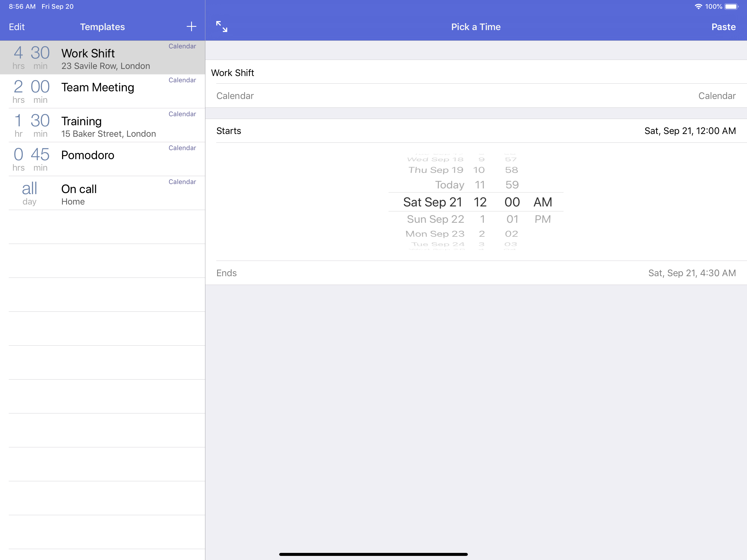Select the Work Shift template
The width and height of the screenshot is (747, 560).
point(102,58)
